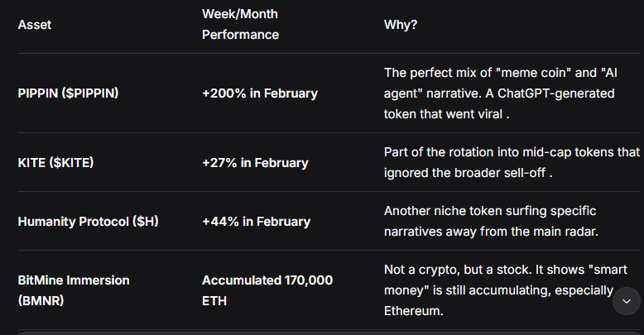Select the KITE ($KITE) asset cell

point(55,163)
